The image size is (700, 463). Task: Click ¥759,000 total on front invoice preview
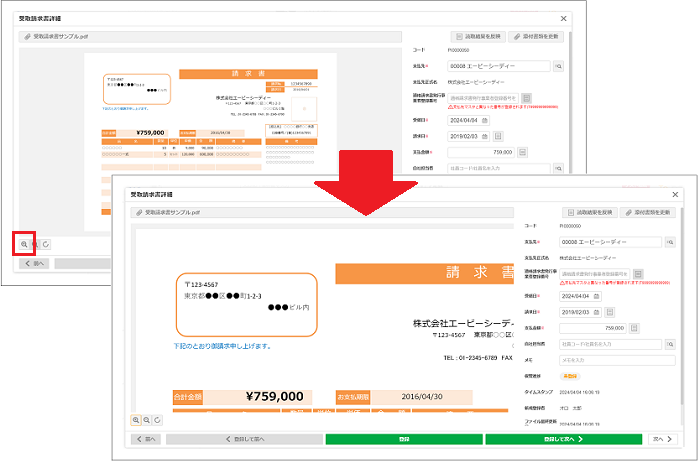[275, 396]
